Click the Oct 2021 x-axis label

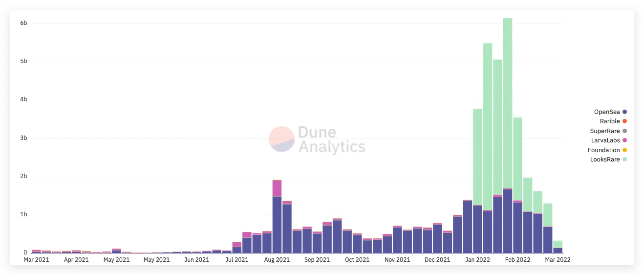pyautogui.click(x=357, y=260)
